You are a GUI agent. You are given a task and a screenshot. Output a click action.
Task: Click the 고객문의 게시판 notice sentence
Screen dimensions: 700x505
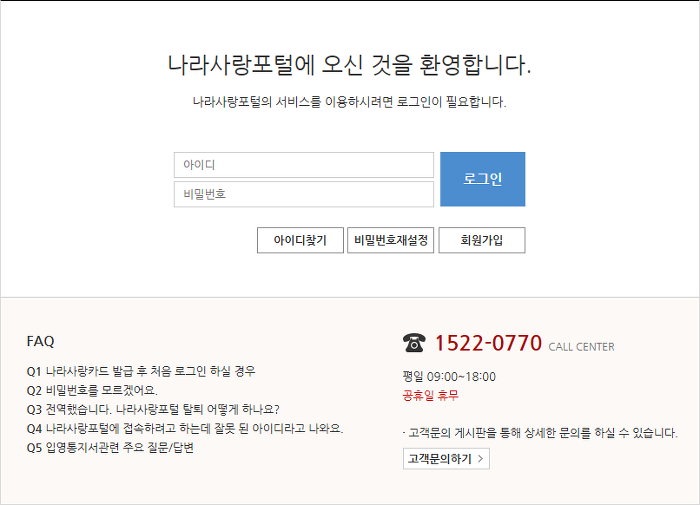pos(541,433)
